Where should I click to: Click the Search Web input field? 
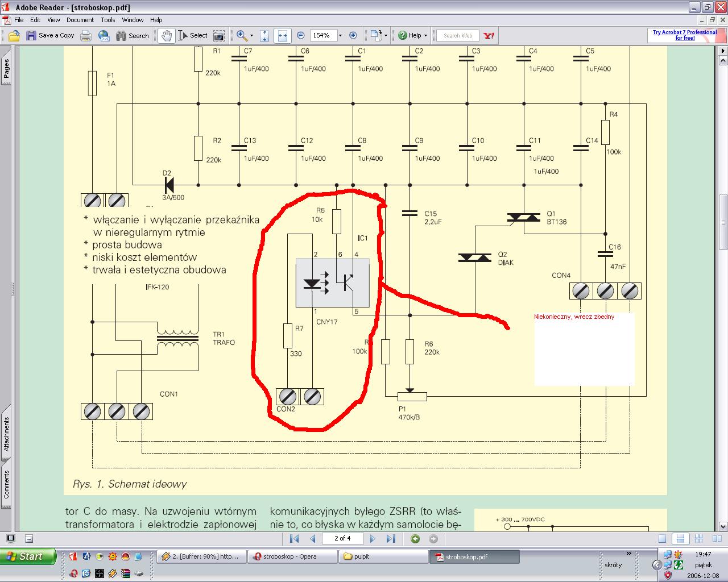458,35
